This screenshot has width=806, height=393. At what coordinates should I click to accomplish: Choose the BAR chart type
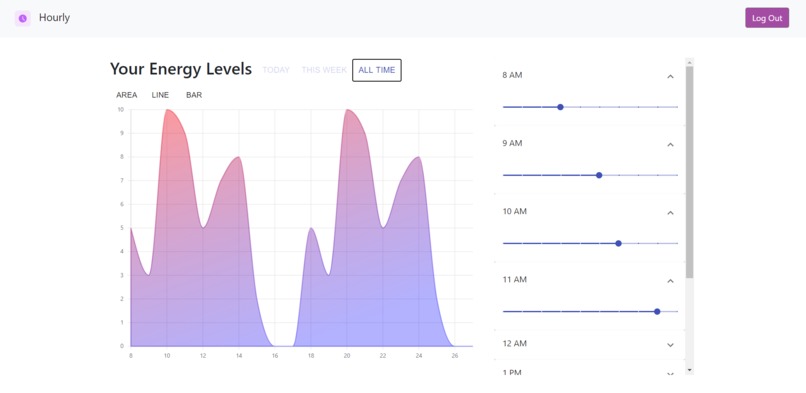pyautogui.click(x=194, y=95)
